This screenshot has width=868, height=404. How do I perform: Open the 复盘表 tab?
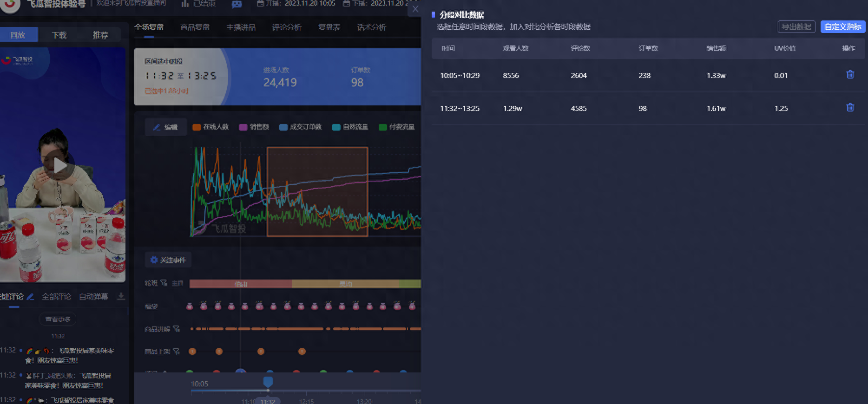click(329, 27)
